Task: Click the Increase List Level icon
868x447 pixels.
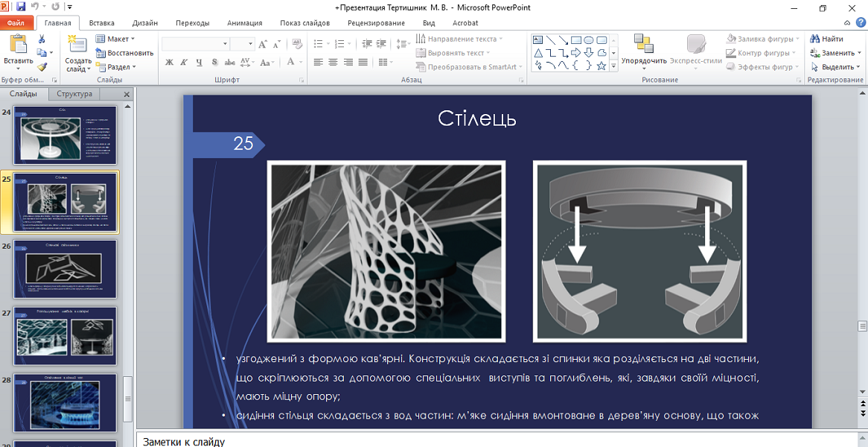Action: (381, 44)
